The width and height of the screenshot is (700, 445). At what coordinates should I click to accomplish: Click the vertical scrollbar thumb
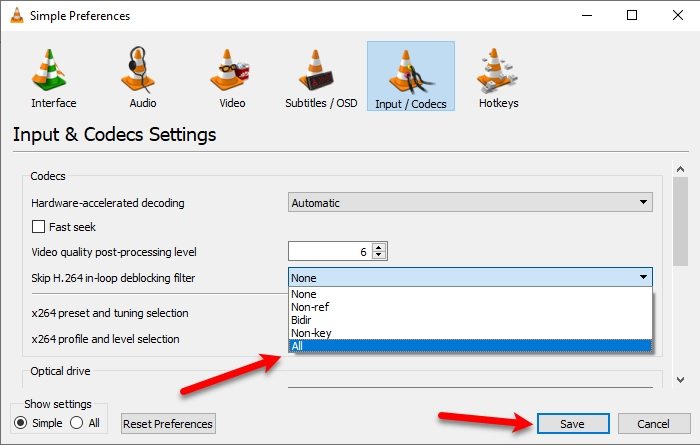(x=680, y=222)
